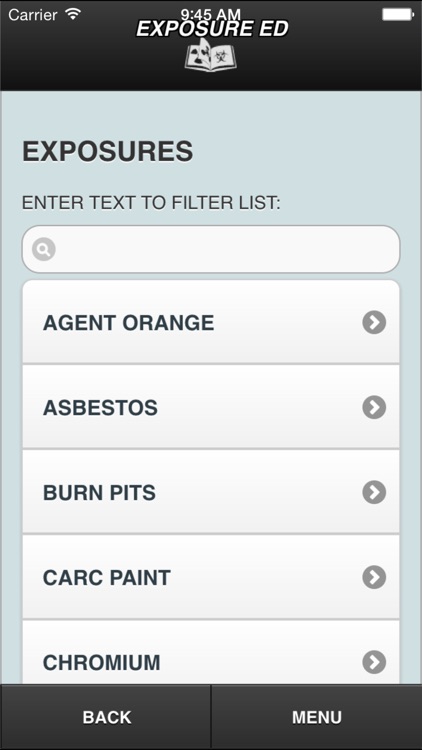
Task: Tap the Agent Orange arrow icon
Action: 374,322
